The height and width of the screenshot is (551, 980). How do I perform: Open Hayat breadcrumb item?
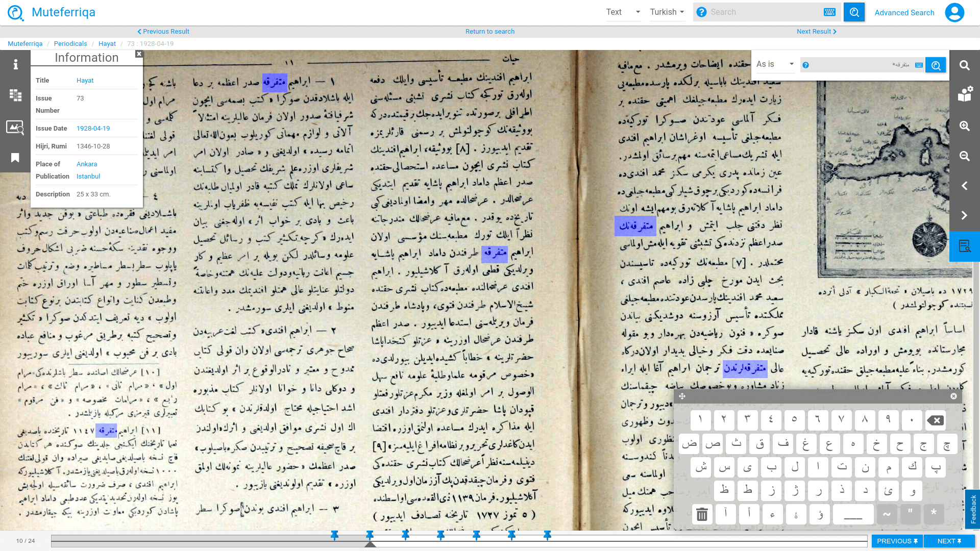107,44
